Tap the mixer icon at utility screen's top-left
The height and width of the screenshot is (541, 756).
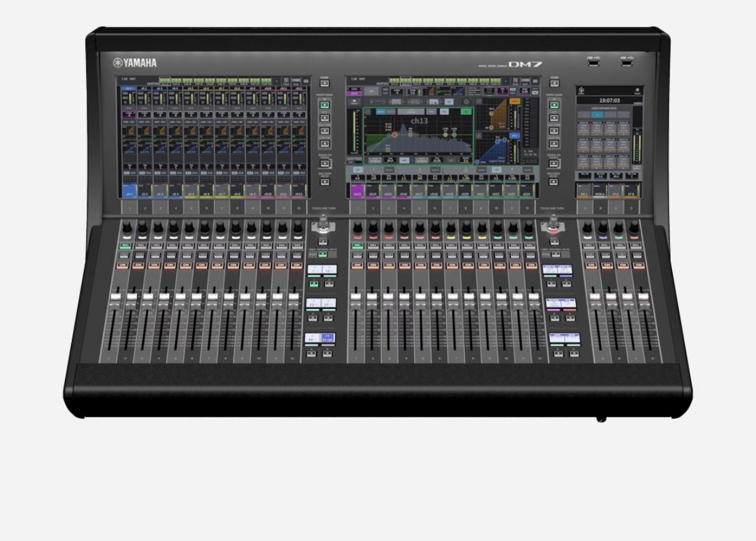coord(581,91)
